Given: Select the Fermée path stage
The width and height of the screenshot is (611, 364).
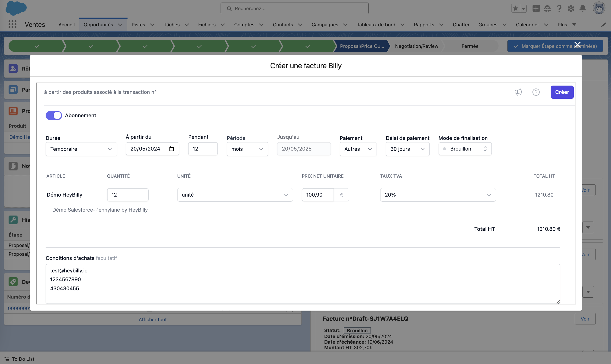Looking at the screenshot, I should 470,46.
